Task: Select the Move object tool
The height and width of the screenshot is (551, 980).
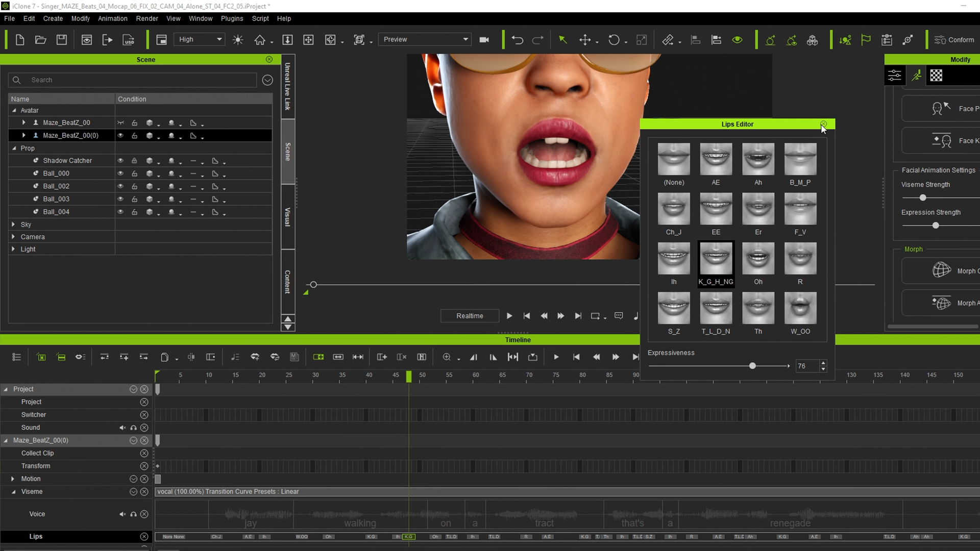Action: point(585,40)
